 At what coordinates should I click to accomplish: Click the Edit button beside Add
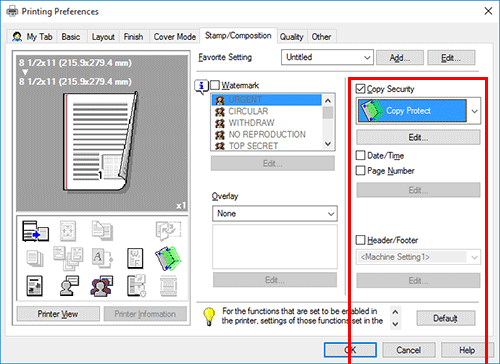451,58
